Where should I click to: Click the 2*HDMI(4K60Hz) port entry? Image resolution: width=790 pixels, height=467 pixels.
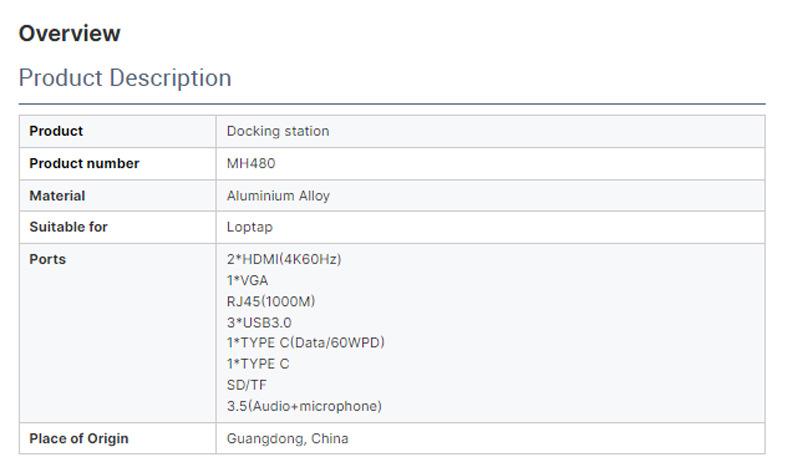(284, 259)
